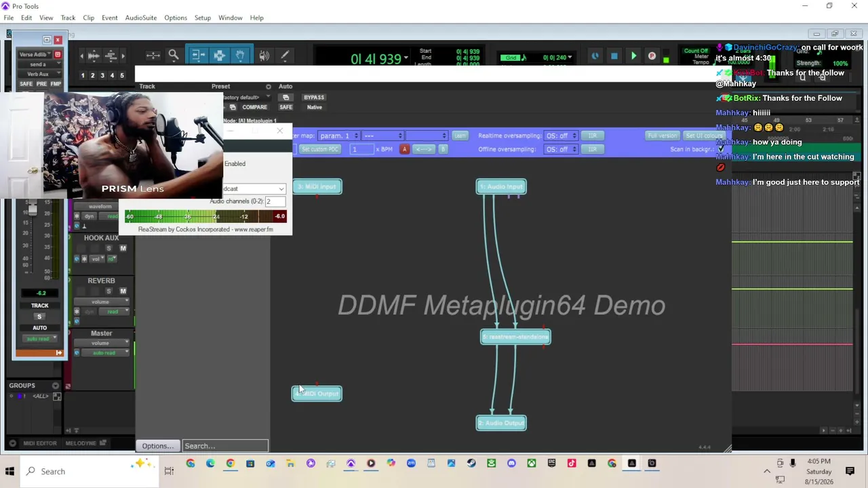
Task: Solo the HOOK AUX track
Action: click(108, 248)
